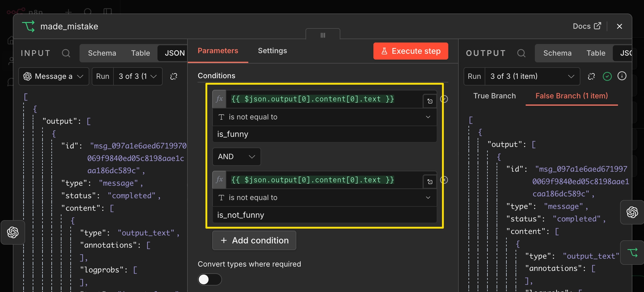Select the False Branch (1 item) tab
This screenshot has height=292, width=644.
tap(572, 96)
